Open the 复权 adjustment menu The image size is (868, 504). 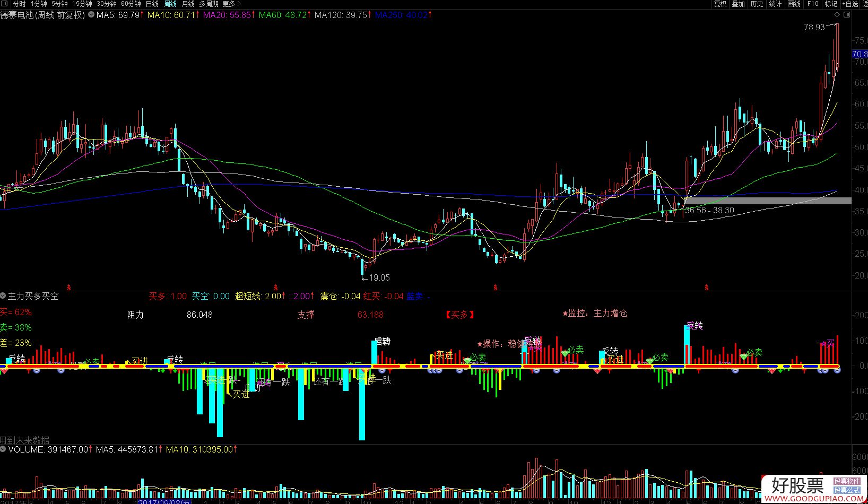pos(720,4)
